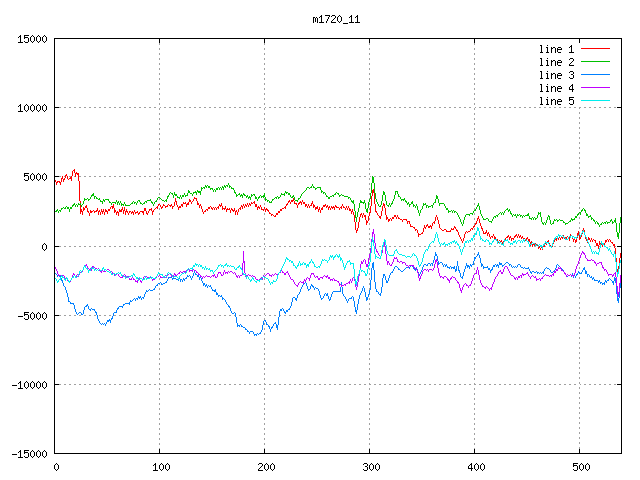The width and height of the screenshot is (640, 480).
Task: Click blue line sample beside line 3
Action: [595, 75]
